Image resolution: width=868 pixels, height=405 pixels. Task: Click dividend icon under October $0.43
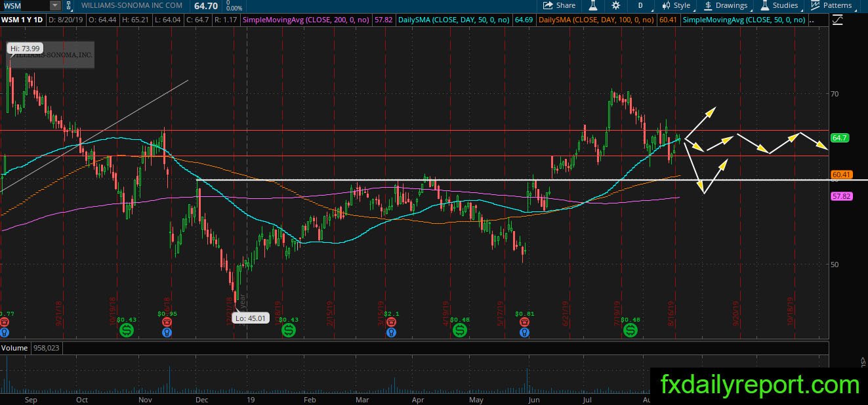click(127, 331)
